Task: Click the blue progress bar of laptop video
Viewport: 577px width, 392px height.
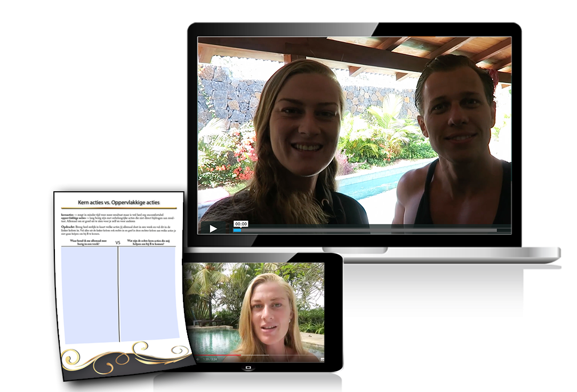Action: (237, 230)
